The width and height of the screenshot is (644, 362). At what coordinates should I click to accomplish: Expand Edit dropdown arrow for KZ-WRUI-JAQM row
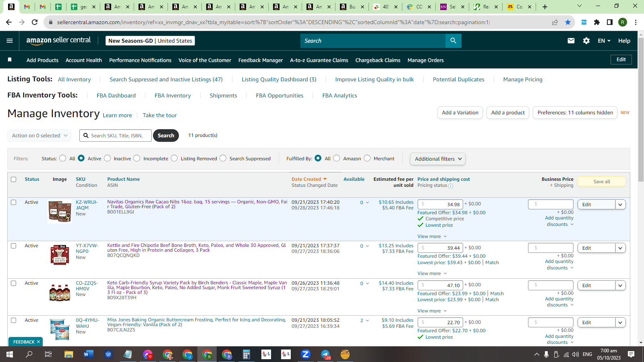(621, 205)
